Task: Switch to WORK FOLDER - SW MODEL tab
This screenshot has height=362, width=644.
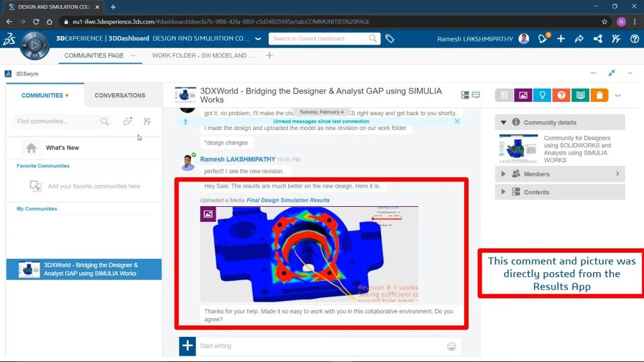Action: pos(203,55)
